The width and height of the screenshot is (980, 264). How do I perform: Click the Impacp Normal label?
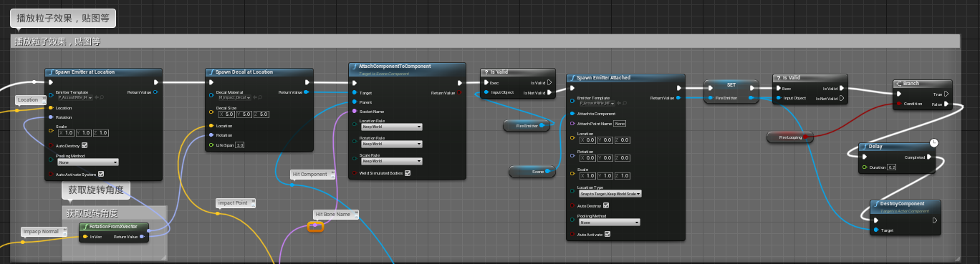[x=42, y=232]
